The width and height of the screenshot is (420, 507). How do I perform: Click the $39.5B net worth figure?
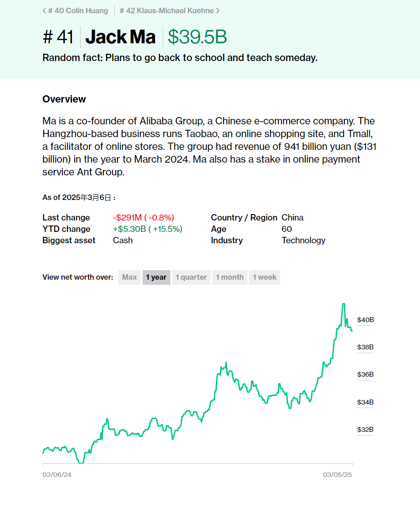pos(197,37)
